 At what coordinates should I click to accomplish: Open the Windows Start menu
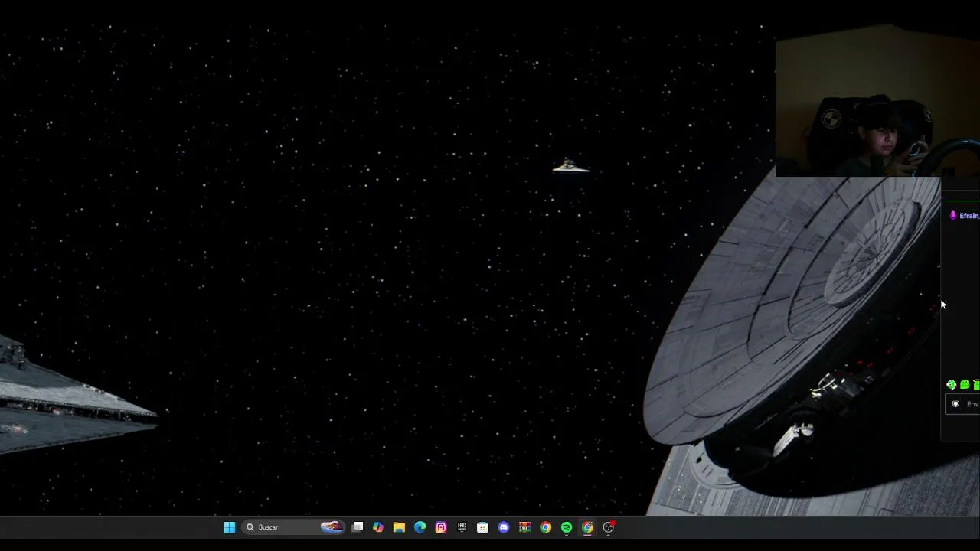[229, 527]
